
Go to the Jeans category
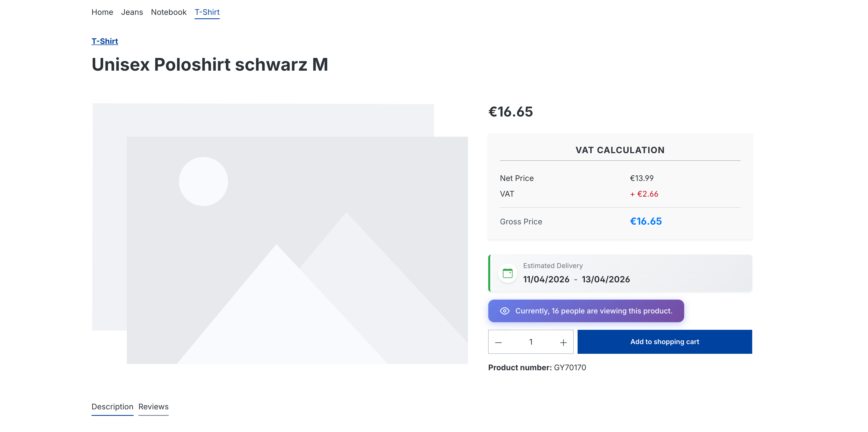click(132, 12)
